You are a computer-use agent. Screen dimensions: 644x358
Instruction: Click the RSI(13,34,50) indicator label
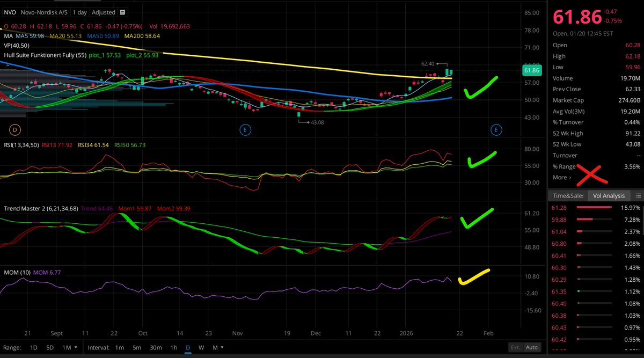pyautogui.click(x=20, y=144)
